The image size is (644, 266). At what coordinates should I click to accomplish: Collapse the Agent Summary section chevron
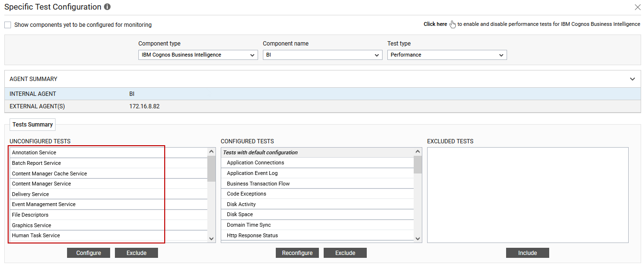[x=633, y=79]
